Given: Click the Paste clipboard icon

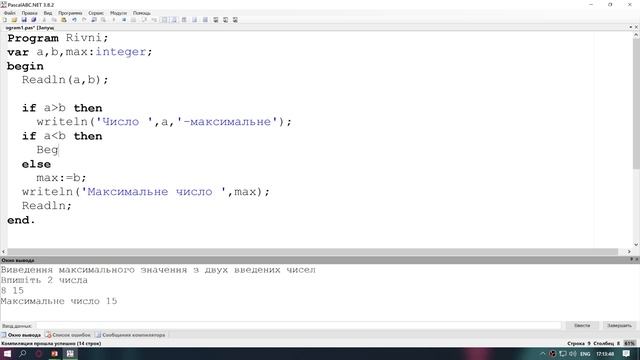Looking at the screenshot, I should coord(64,20).
